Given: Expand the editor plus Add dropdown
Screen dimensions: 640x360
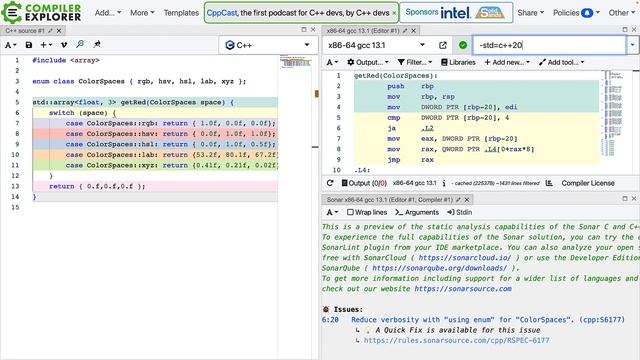Looking at the screenshot, I should tap(46, 45).
